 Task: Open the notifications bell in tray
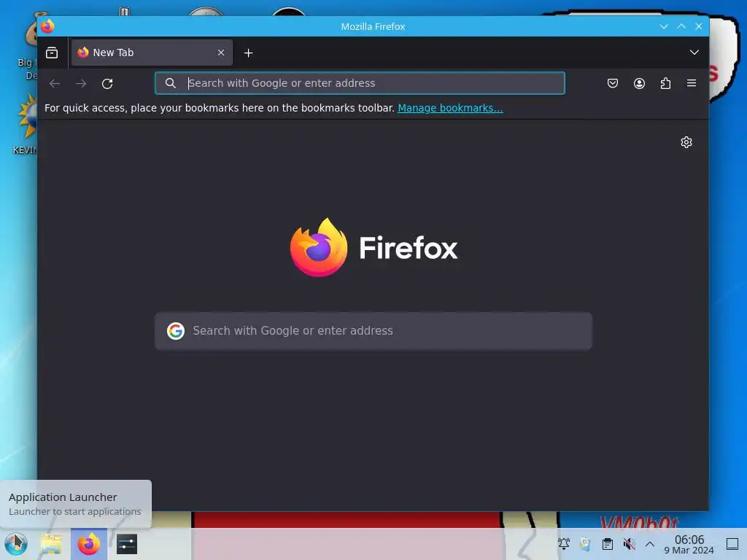point(564,544)
